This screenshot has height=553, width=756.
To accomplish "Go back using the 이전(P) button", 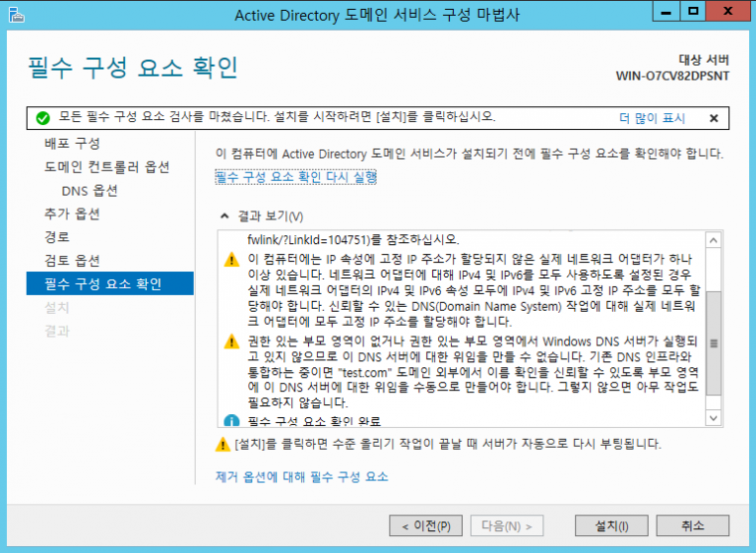I will [425, 525].
